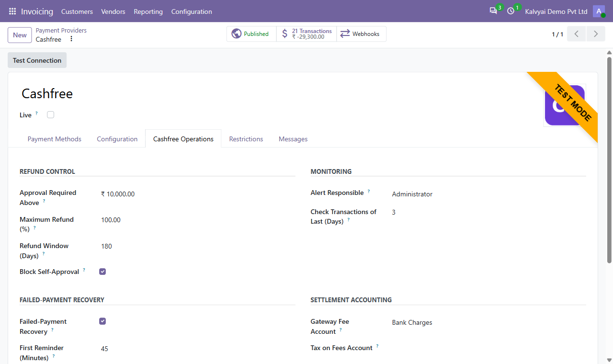Open the apps grid menu icon

tap(12, 11)
